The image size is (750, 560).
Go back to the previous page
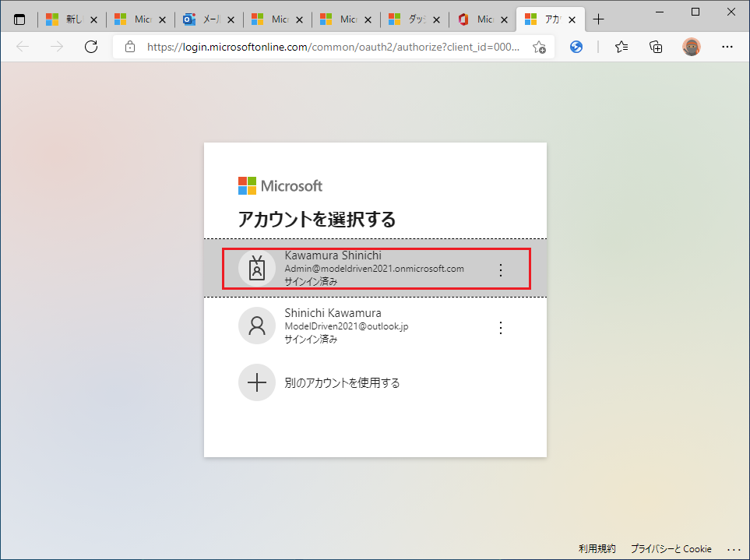tap(23, 47)
